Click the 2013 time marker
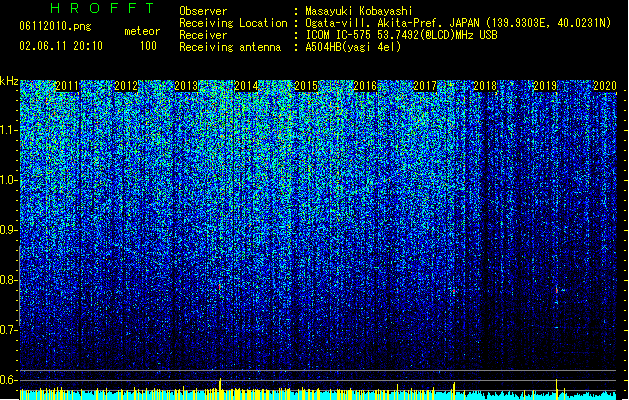 click(186, 86)
